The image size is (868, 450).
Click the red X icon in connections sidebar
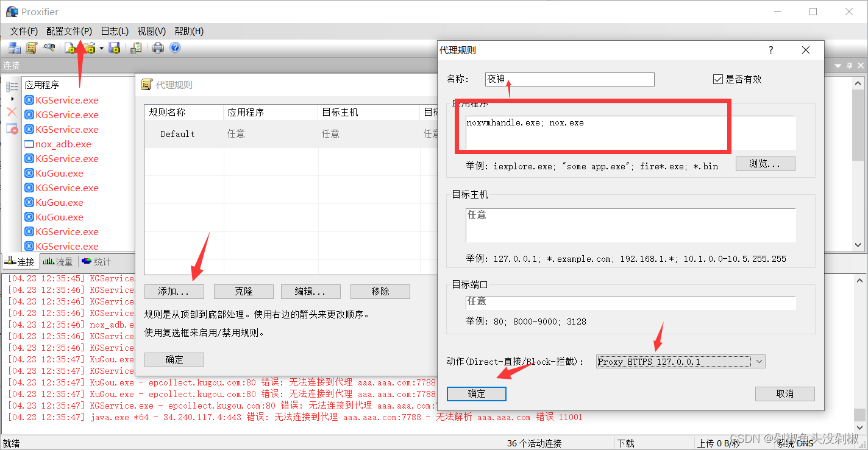(12, 112)
